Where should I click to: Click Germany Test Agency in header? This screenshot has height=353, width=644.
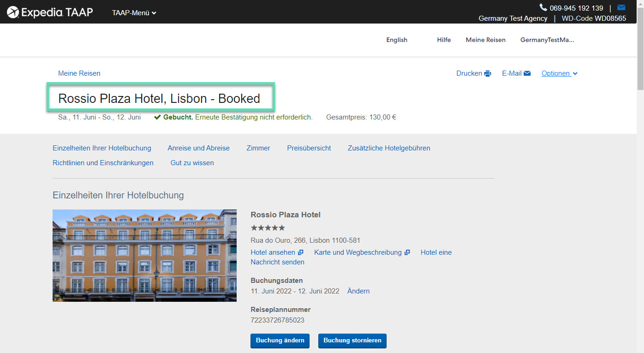pos(513,18)
